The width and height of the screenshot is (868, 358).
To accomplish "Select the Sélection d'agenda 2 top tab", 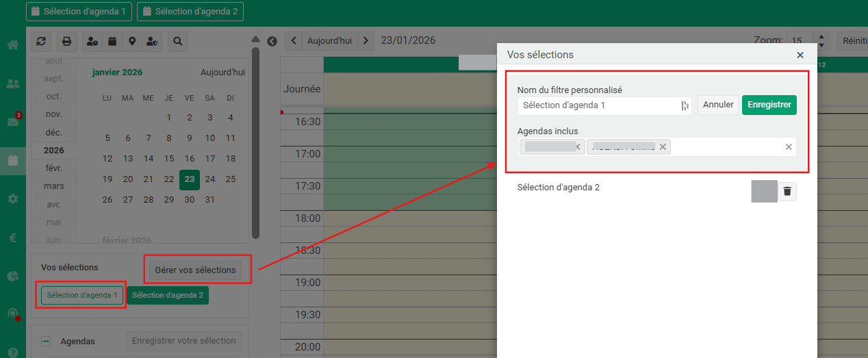I will (190, 12).
